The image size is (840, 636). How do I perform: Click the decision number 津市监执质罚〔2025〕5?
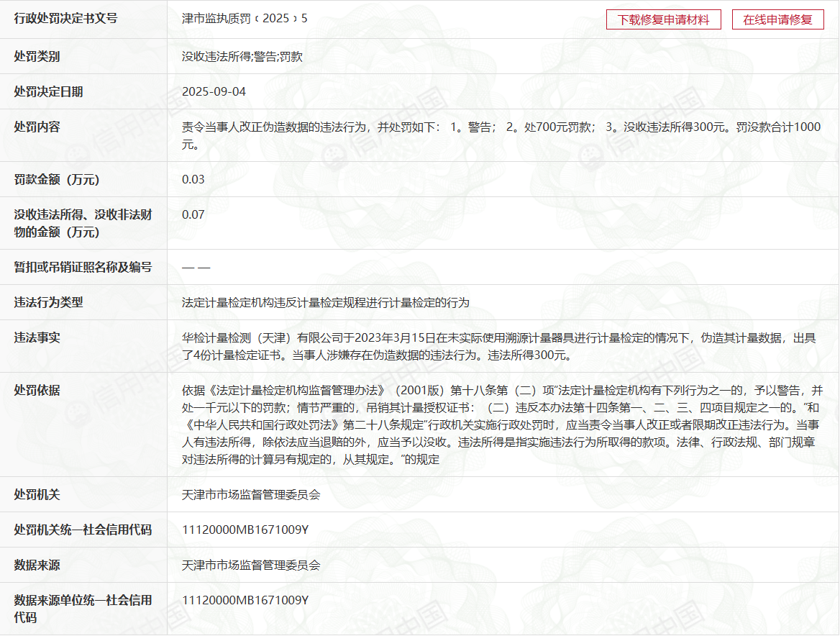coord(245,19)
